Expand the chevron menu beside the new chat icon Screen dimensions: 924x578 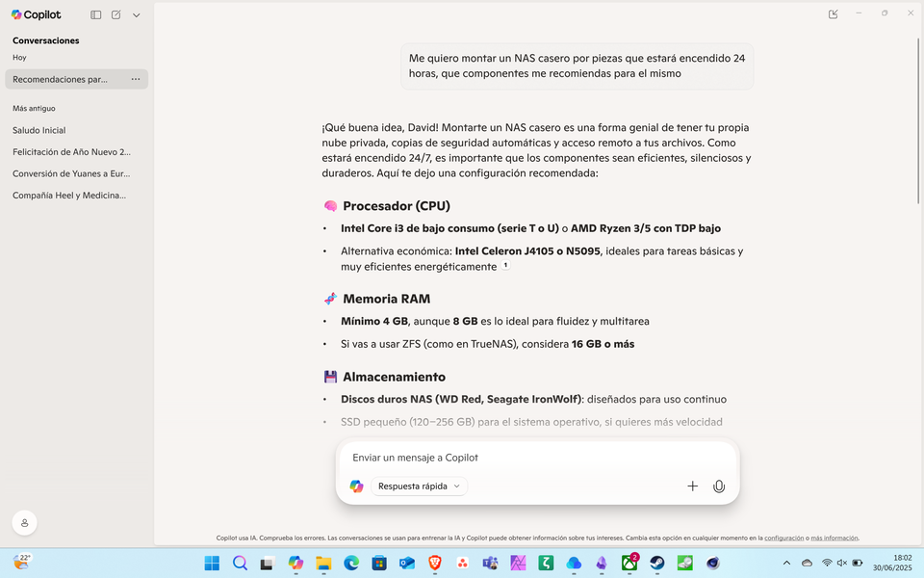[136, 15]
